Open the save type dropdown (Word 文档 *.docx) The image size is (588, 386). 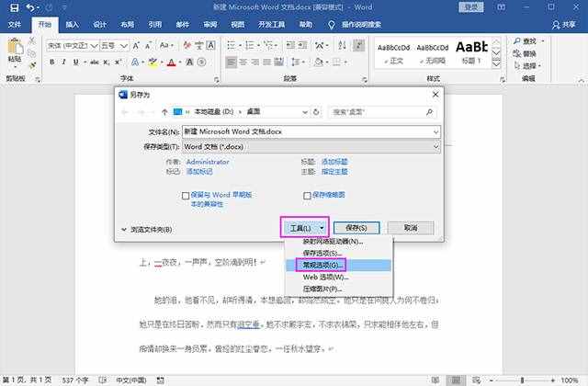tap(435, 147)
